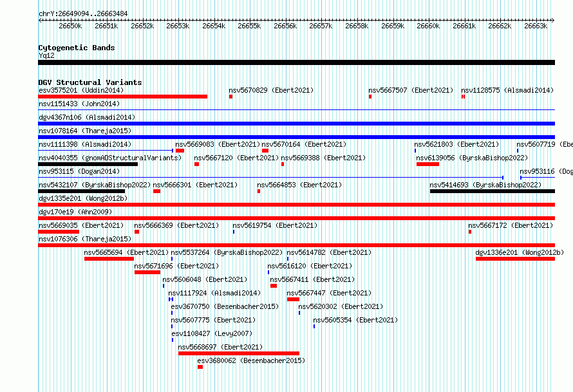Select nsv5667447 (Ebert2021) label
The height and width of the screenshot is (392, 573).
[329, 293]
